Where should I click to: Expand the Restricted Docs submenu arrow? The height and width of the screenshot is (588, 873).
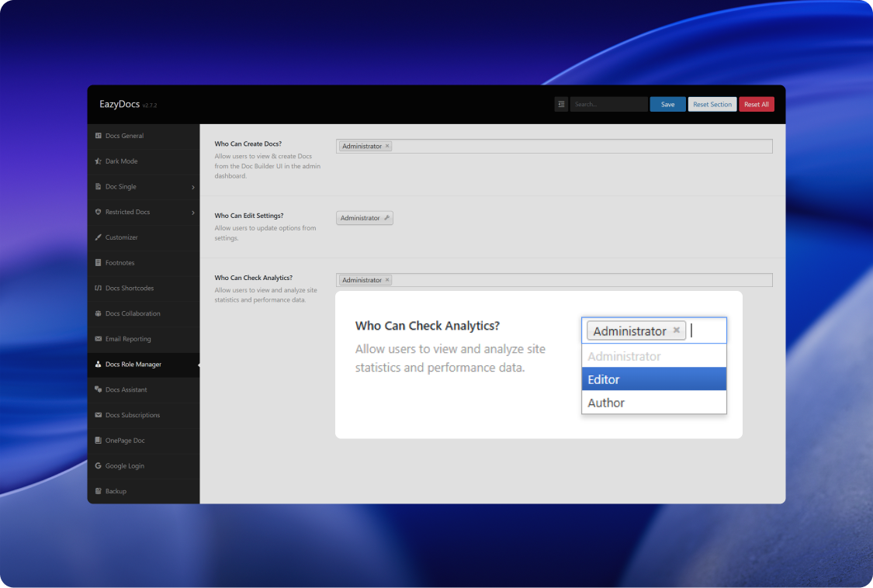click(x=193, y=213)
